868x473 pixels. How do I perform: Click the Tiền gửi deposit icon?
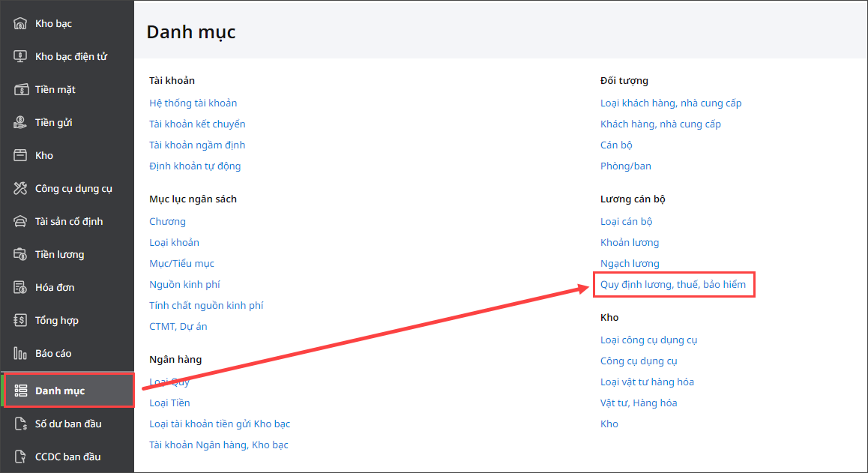tap(20, 122)
